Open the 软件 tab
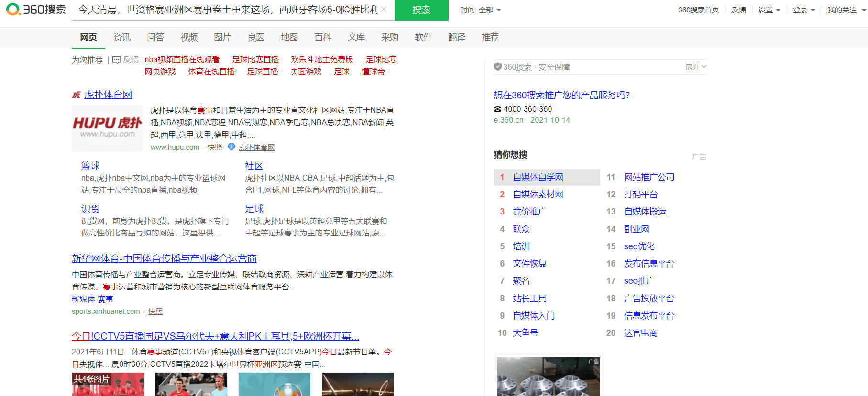This screenshot has width=868, height=396. click(423, 37)
